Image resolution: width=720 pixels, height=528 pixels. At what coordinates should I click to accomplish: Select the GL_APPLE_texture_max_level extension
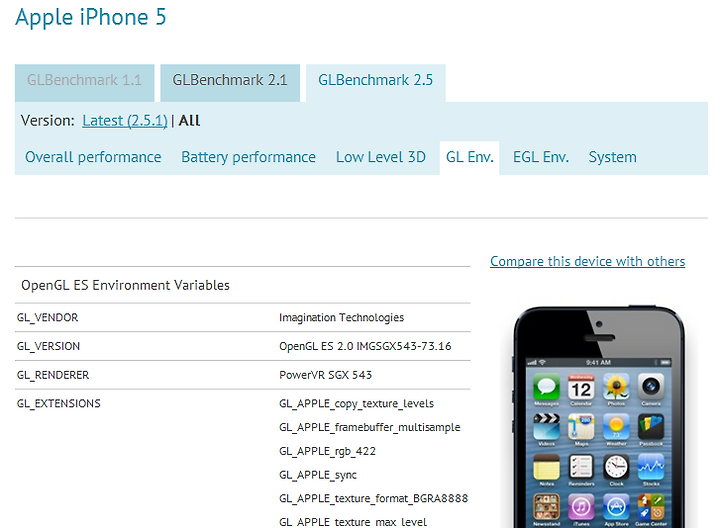353,522
